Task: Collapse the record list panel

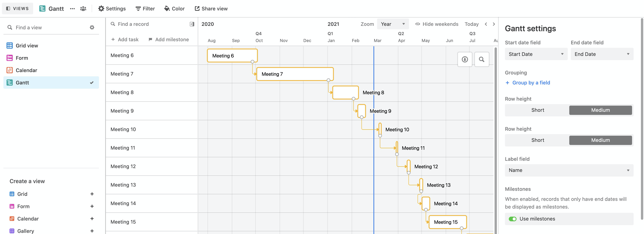Action: click(x=192, y=24)
